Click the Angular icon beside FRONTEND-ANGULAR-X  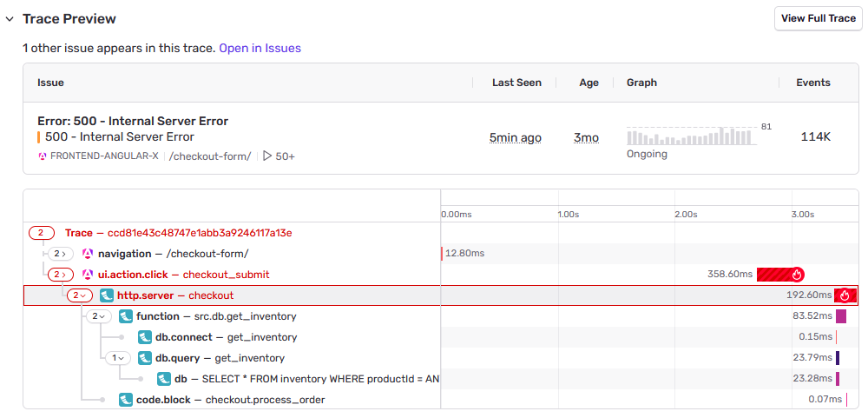[42, 156]
